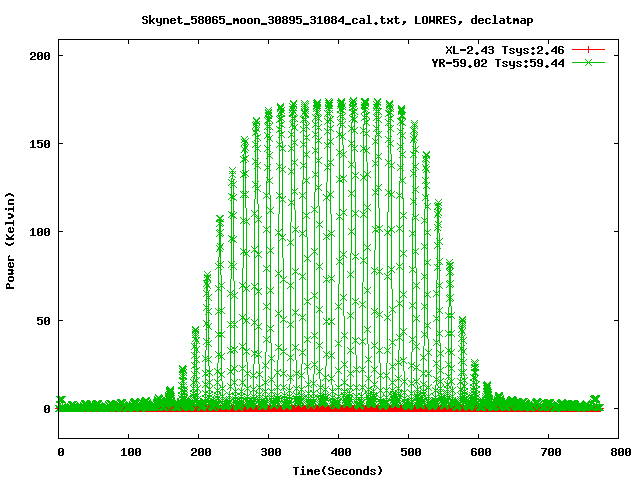Viewport: 640px width, 480px height.
Task: Click the 500 tick on the time axis
Action: point(411,452)
